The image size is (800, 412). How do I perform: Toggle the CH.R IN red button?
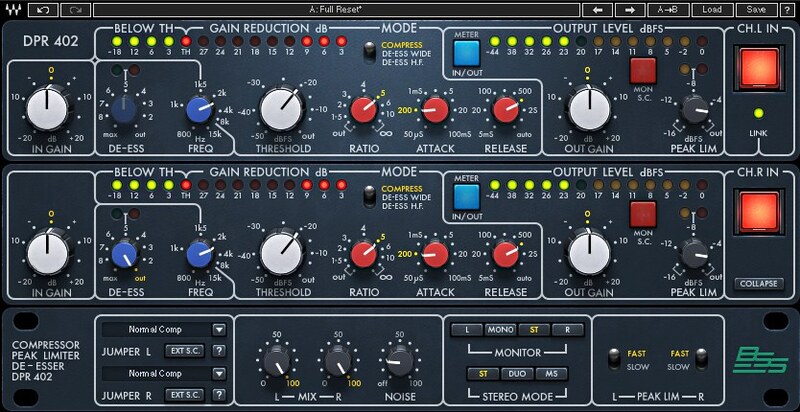(759, 212)
